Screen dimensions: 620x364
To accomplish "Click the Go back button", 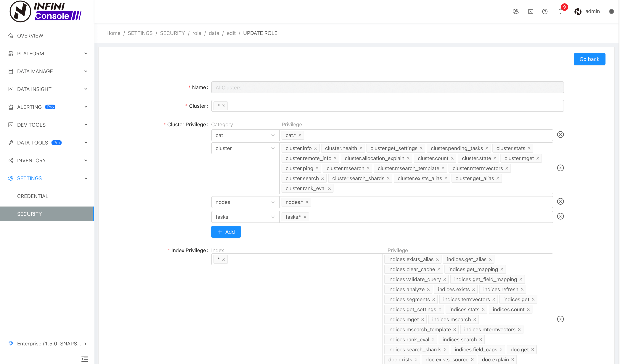I will 589,59.
